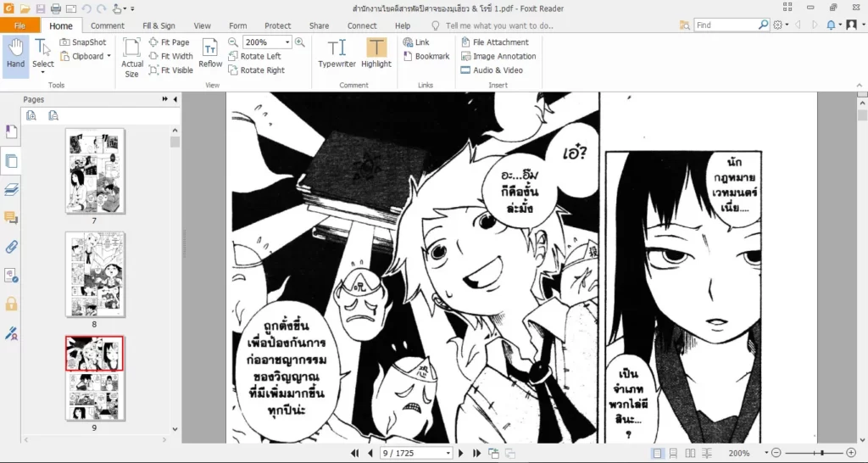Click Image Annotation
This screenshot has height=463, width=868.
point(498,56)
